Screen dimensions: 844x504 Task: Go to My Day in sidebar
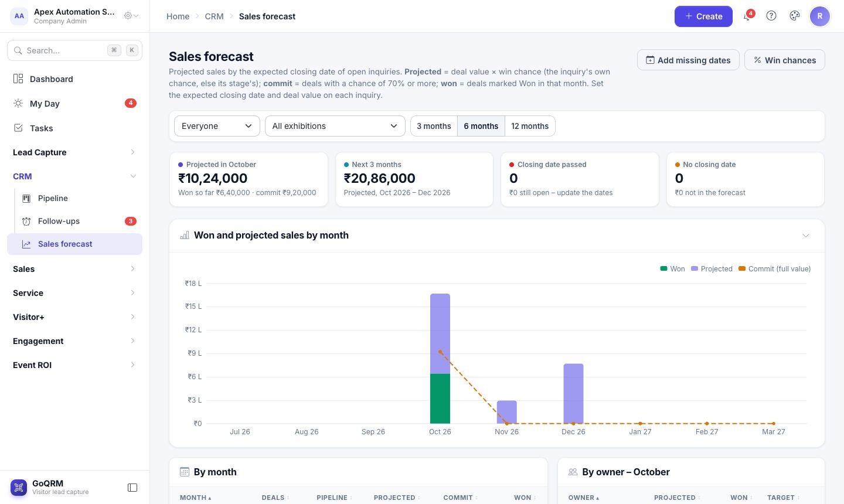tap(74, 104)
